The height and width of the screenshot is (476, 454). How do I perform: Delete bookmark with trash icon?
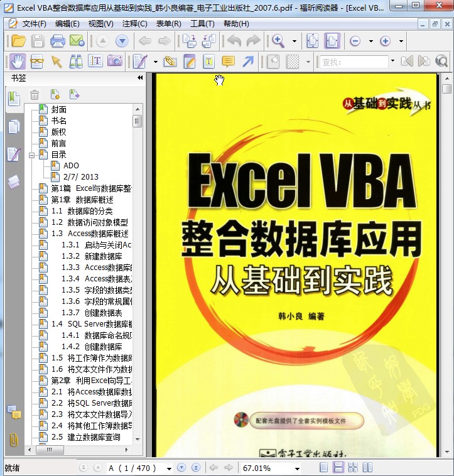click(35, 95)
